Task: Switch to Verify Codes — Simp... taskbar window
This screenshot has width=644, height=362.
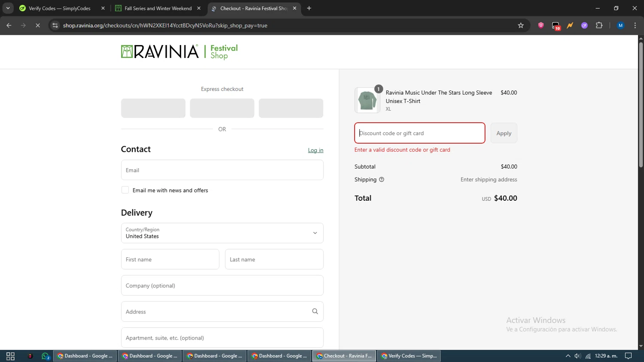Action: tap(409, 356)
